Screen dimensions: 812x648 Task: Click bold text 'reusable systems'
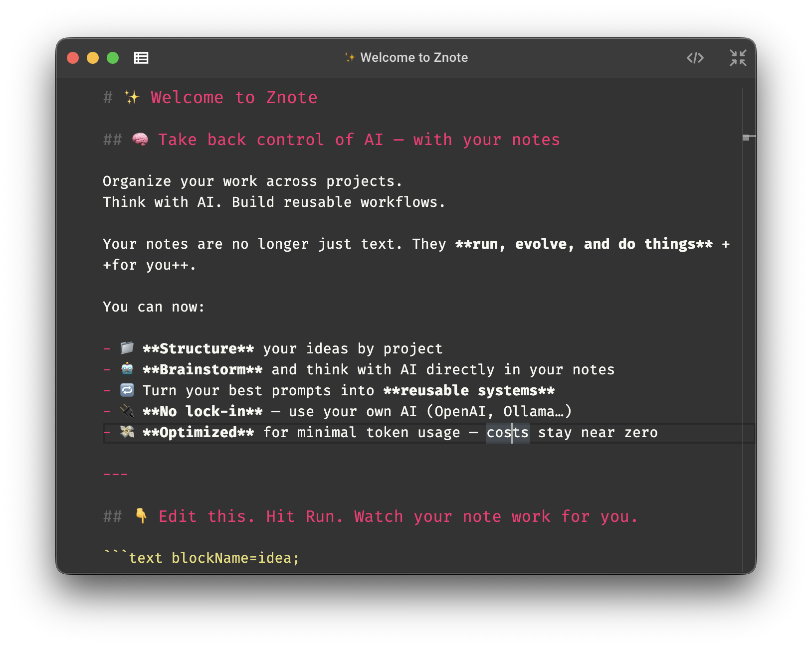tap(469, 390)
